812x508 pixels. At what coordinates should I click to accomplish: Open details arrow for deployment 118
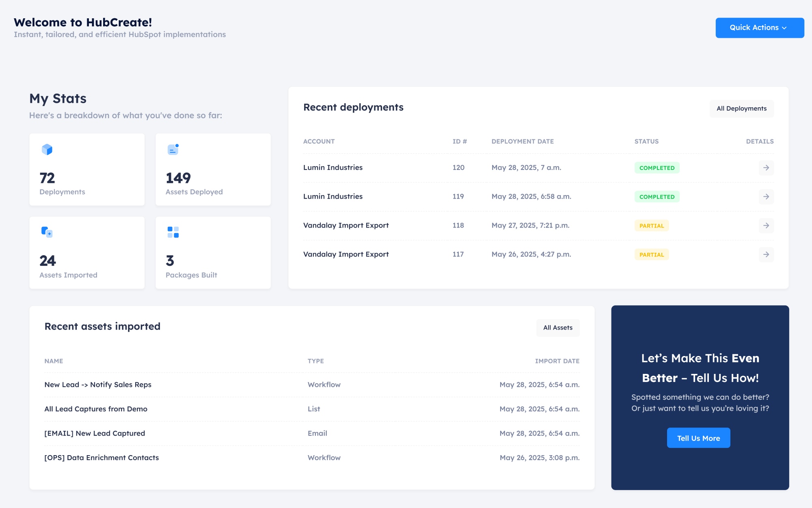[766, 226]
